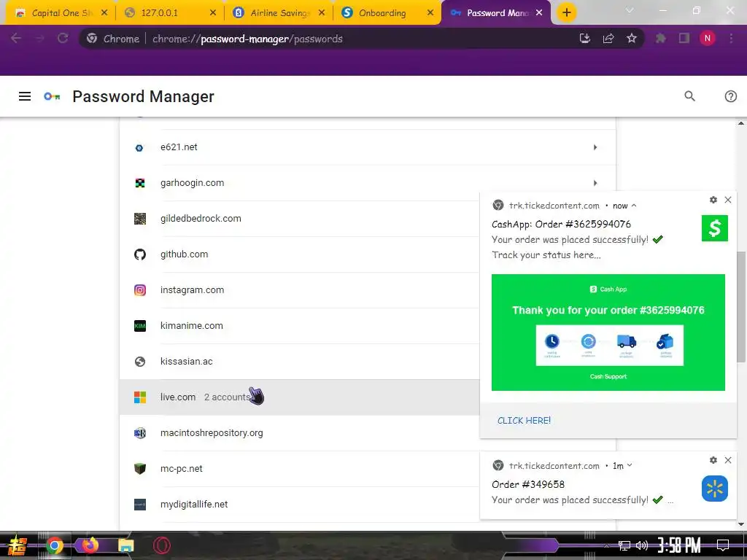
Task: Bookmark this page with star icon
Action: click(x=631, y=38)
